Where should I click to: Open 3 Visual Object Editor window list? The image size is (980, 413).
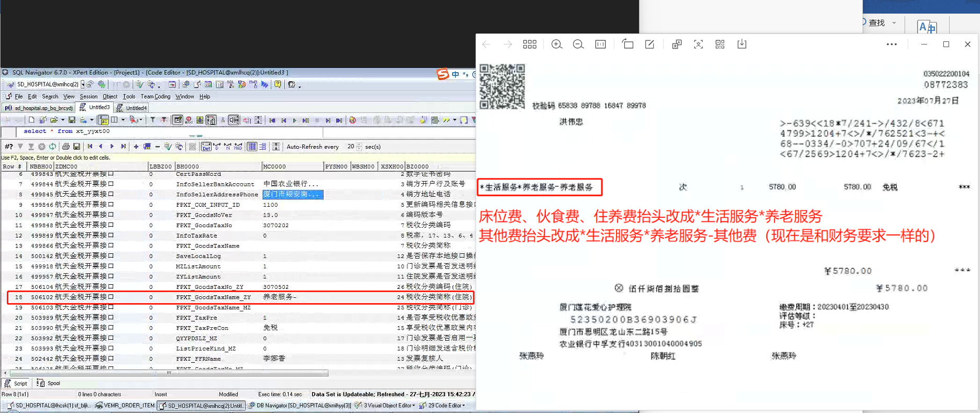pos(385,405)
